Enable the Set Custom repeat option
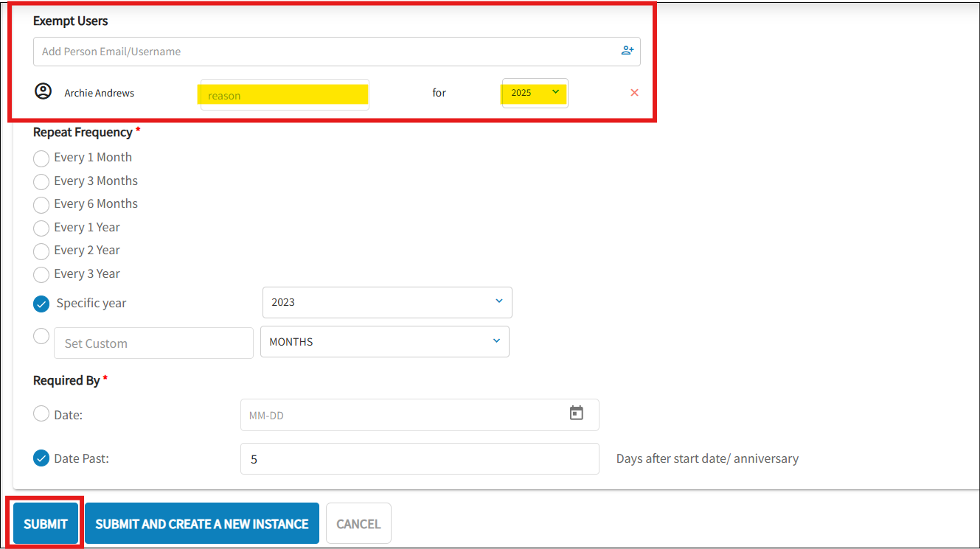The width and height of the screenshot is (980, 549). (41, 336)
